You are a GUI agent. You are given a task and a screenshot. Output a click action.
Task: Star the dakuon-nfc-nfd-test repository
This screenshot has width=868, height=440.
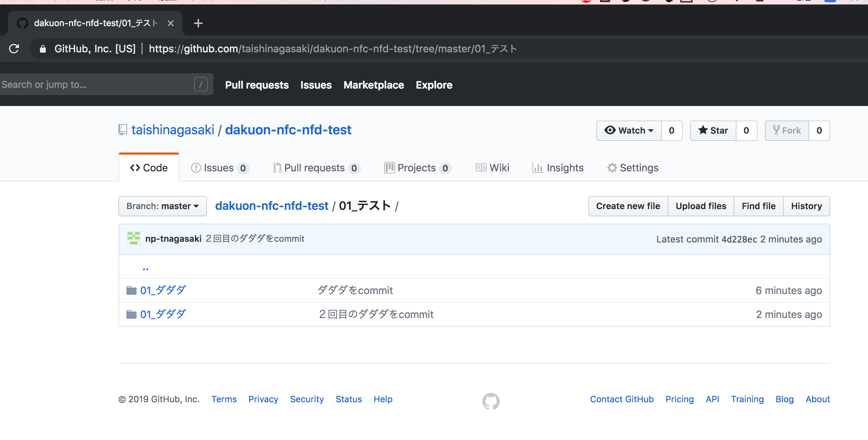click(713, 130)
